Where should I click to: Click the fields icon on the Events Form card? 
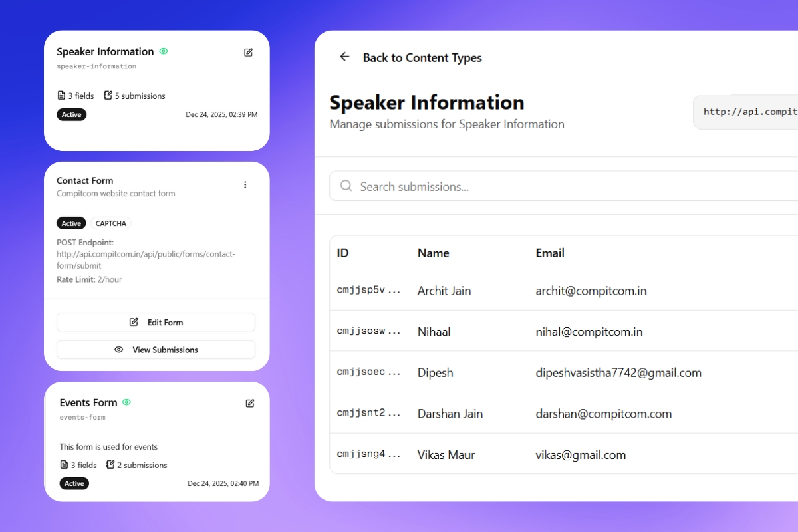point(65,464)
